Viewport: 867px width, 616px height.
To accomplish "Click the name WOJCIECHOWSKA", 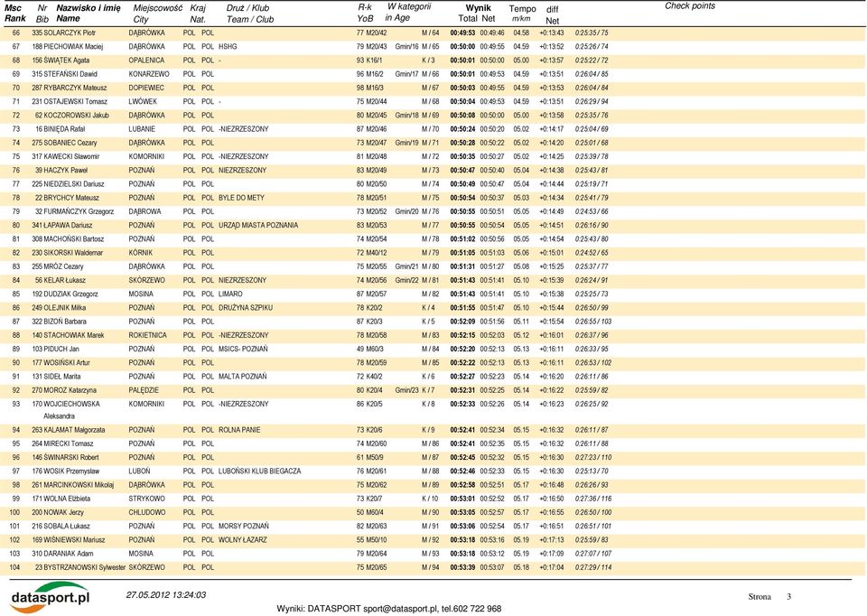I will (71, 405).
